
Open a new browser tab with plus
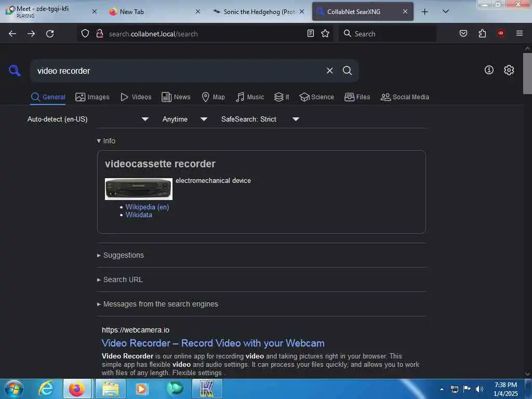tap(424, 12)
